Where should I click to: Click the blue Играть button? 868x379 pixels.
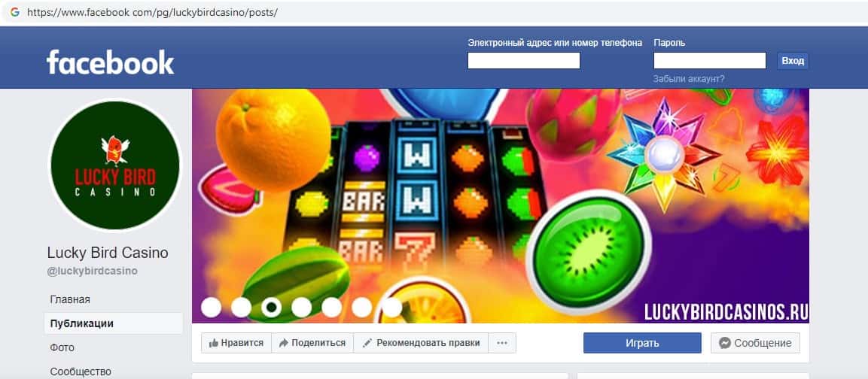point(642,343)
